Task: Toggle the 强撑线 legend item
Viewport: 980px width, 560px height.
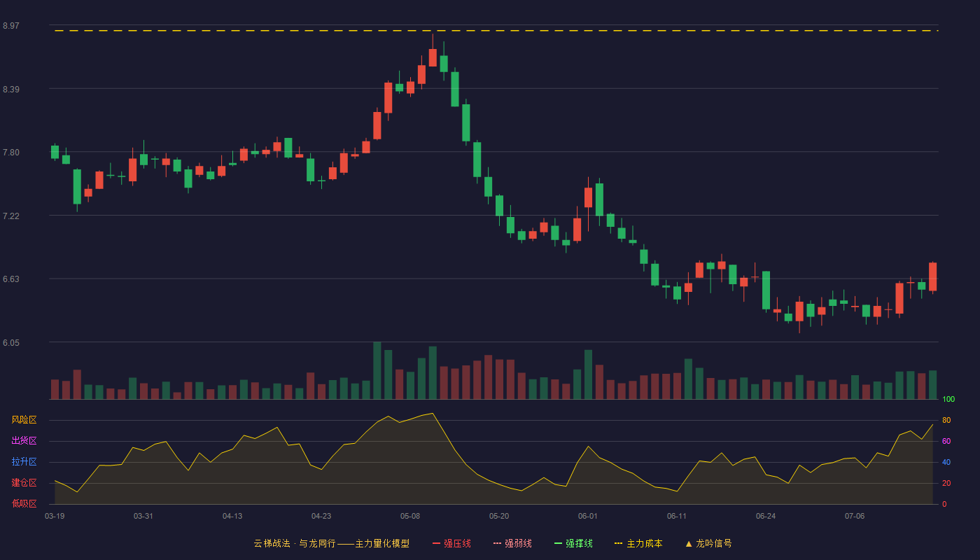Action: pos(573,543)
